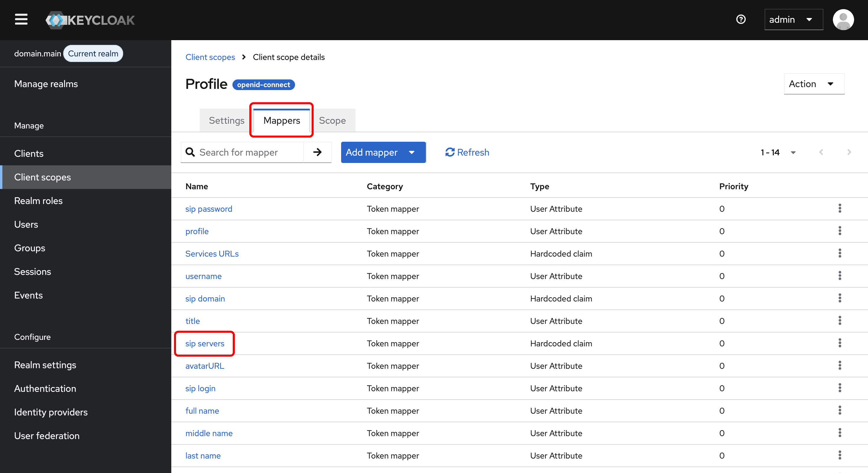The height and width of the screenshot is (473, 868).
Task: Open kebab menu for last name row
Action: click(839, 456)
